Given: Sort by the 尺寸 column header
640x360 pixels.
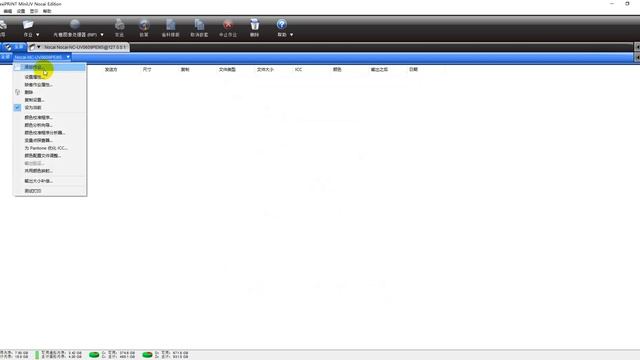Looking at the screenshot, I should tap(147, 70).
